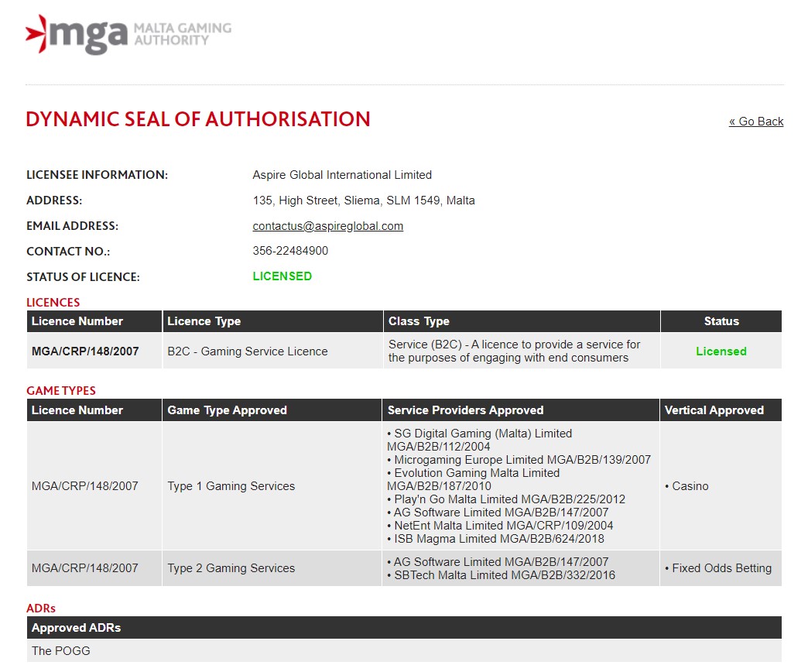Click the contact number 356-22484900
The height and width of the screenshot is (672, 808).
tap(290, 251)
